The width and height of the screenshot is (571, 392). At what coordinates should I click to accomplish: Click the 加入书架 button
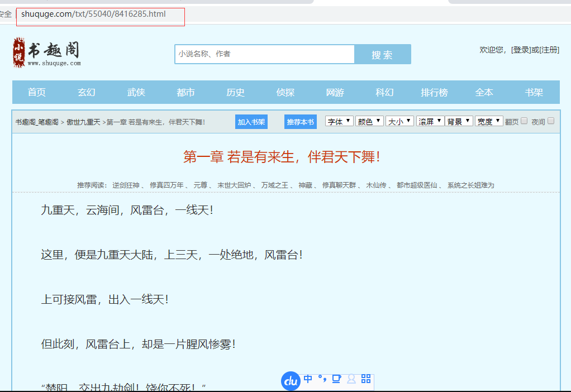pyautogui.click(x=251, y=122)
